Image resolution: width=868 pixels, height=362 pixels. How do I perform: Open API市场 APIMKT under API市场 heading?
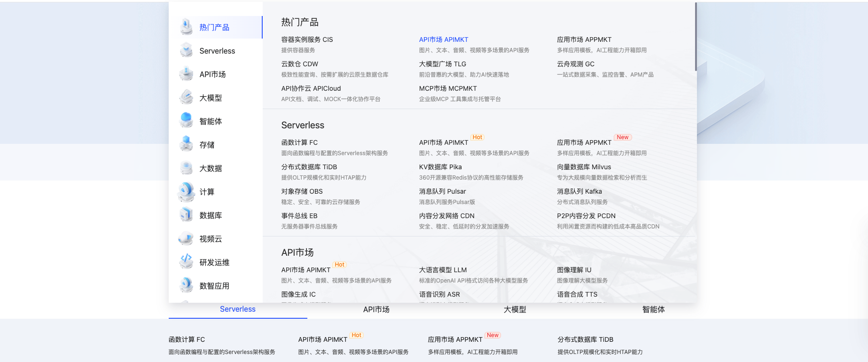tap(306, 270)
